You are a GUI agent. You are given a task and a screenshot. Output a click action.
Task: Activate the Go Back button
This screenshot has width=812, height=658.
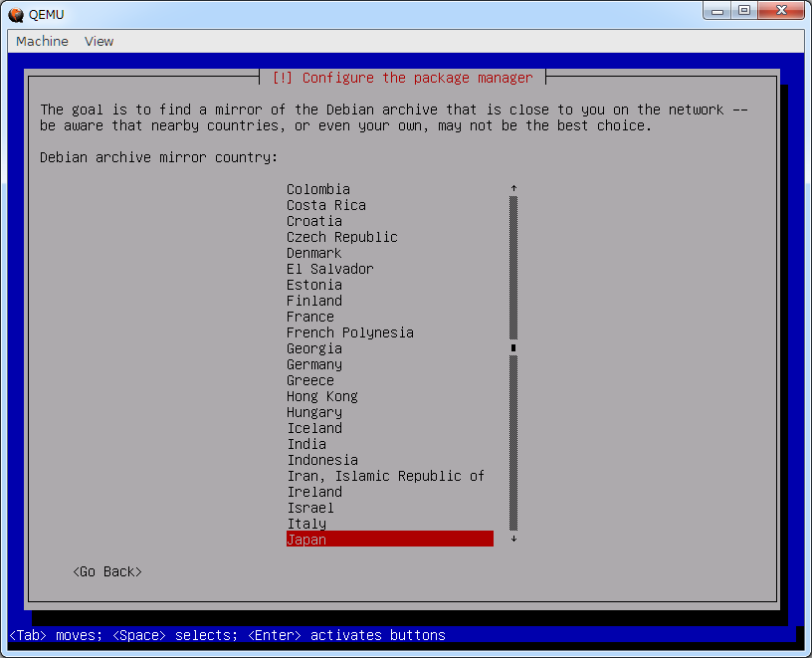[107, 571]
